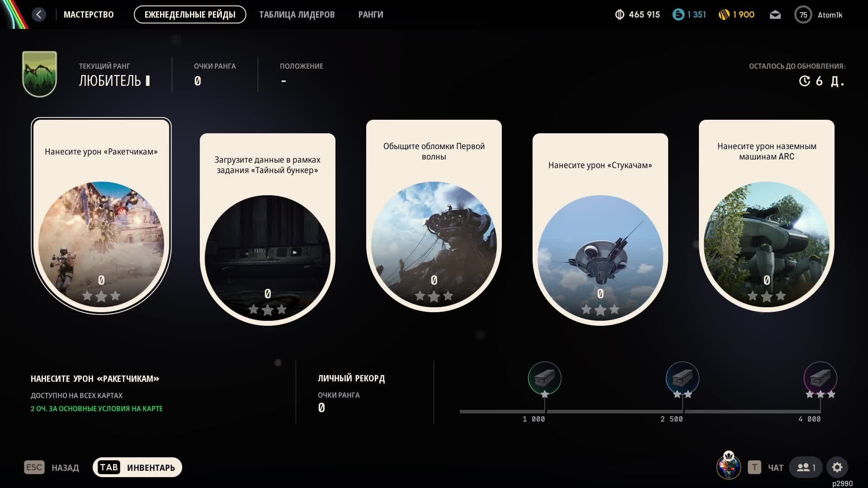Select the one-star crate reward icon
Viewport: 868px width, 488px height.
pyautogui.click(x=544, y=378)
